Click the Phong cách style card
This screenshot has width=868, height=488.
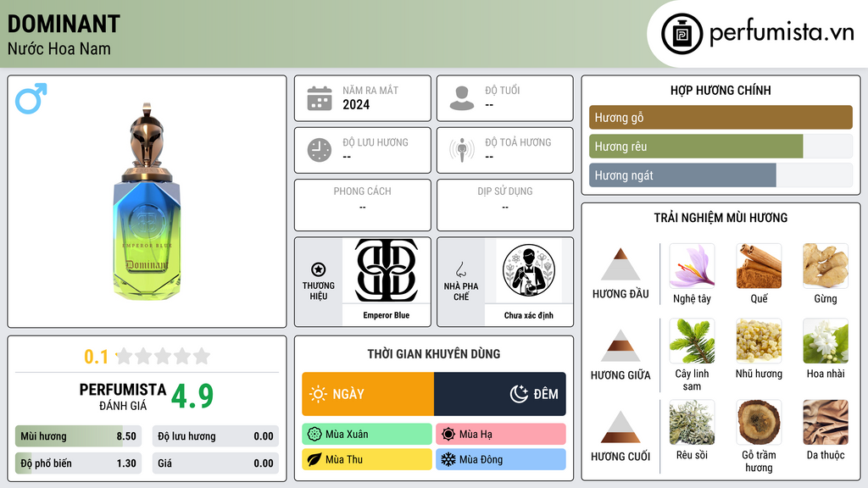point(363,205)
